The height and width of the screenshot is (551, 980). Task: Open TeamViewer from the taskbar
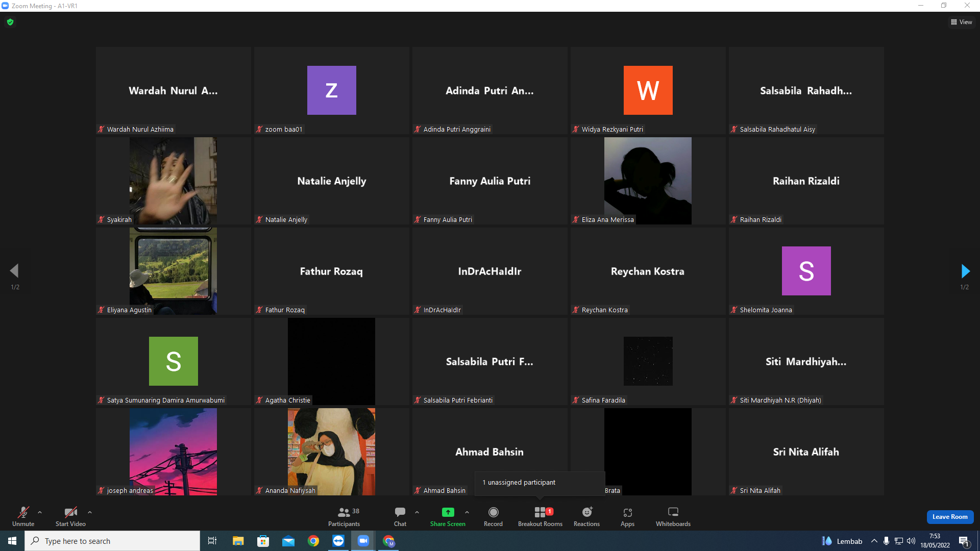click(x=338, y=541)
